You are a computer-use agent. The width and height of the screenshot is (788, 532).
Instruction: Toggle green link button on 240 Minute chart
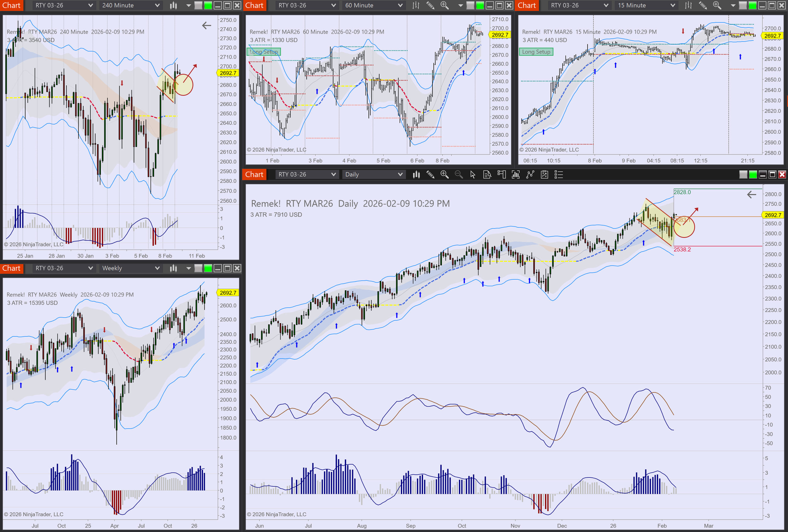point(208,5)
